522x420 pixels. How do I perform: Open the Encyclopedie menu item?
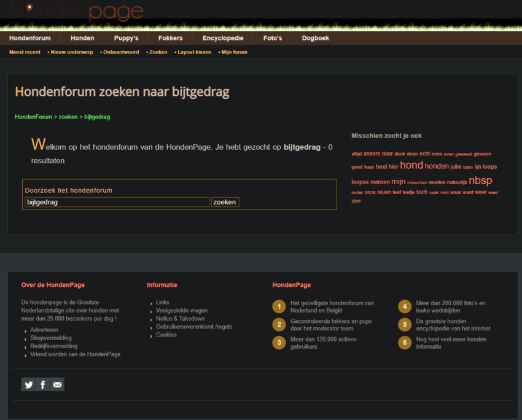[x=223, y=38]
